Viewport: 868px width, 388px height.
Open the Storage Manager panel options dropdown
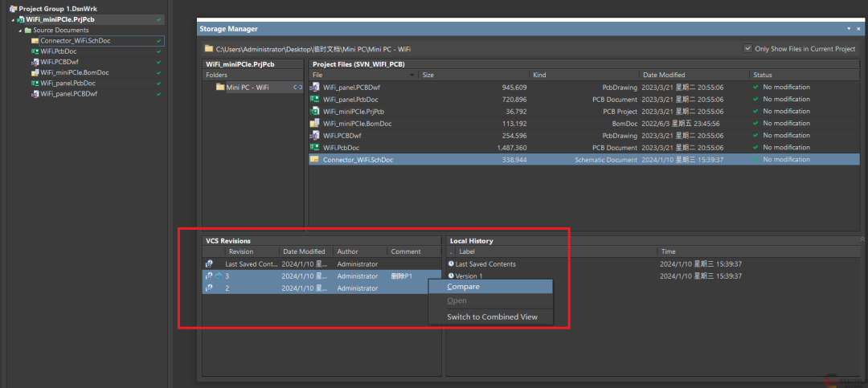tap(849, 29)
